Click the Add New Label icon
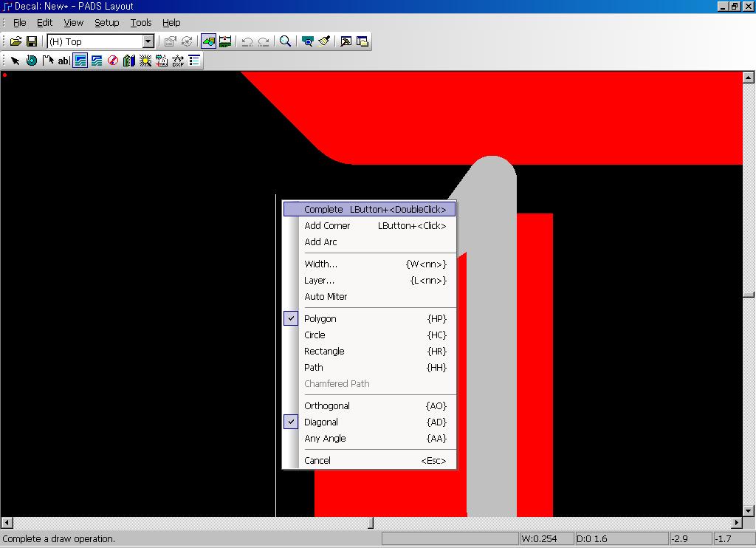 (x=162, y=61)
